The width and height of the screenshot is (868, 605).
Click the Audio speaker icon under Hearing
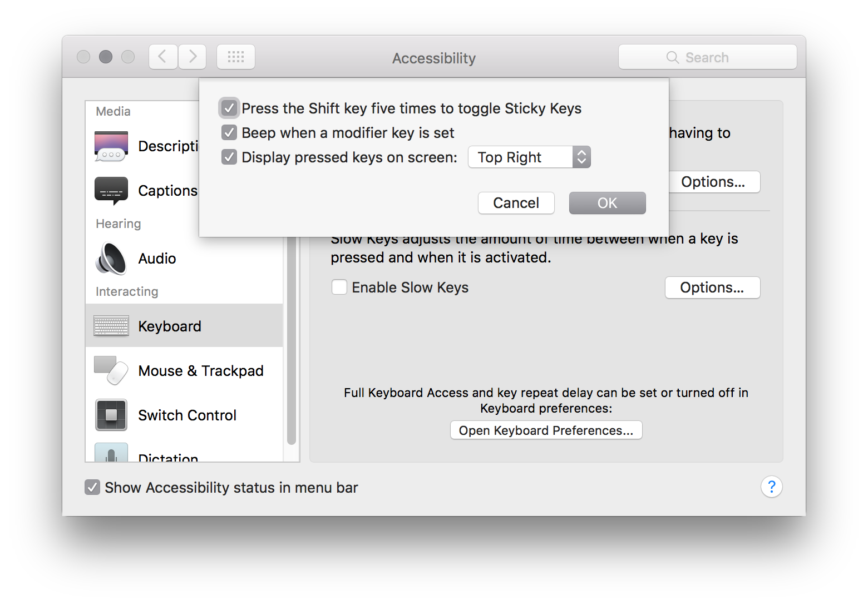pos(111,259)
